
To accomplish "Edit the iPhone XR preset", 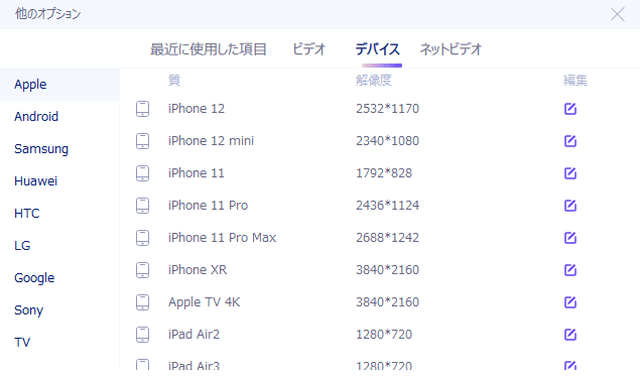I will (570, 270).
